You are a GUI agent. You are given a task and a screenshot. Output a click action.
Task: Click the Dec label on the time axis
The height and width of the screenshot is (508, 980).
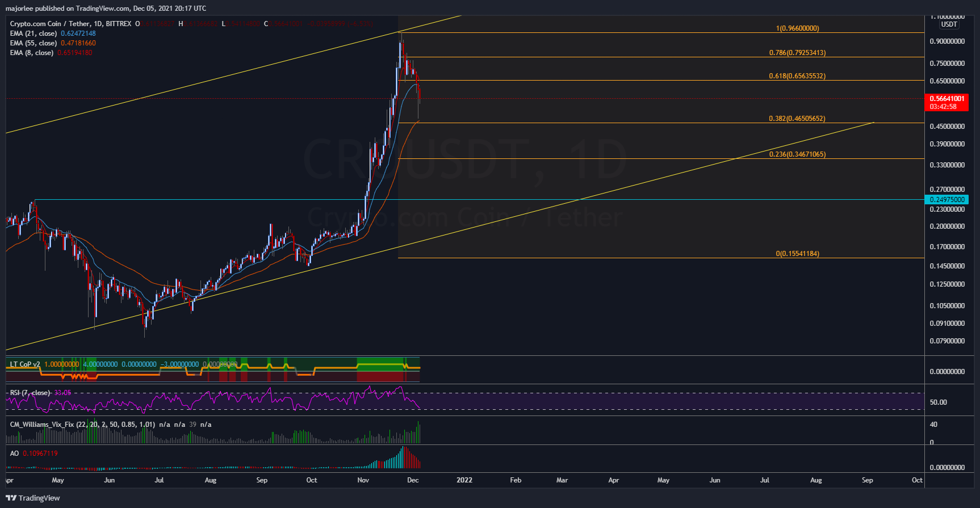(x=413, y=480)
